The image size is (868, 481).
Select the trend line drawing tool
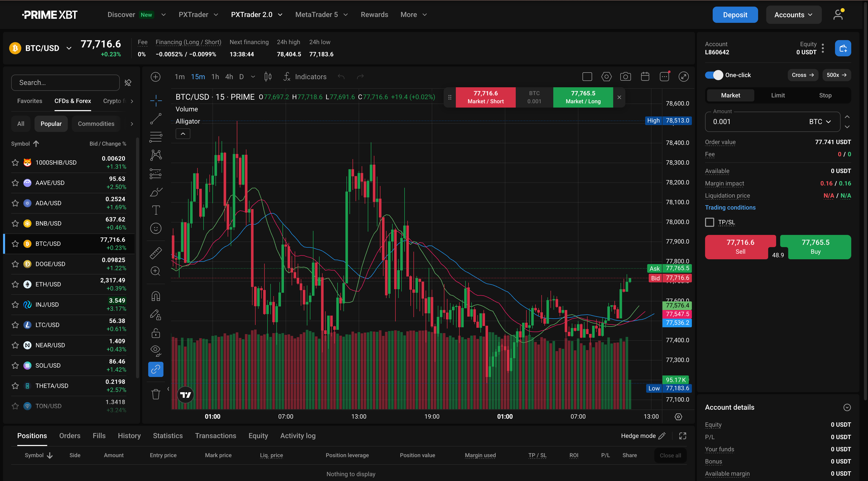coord(156,118)
